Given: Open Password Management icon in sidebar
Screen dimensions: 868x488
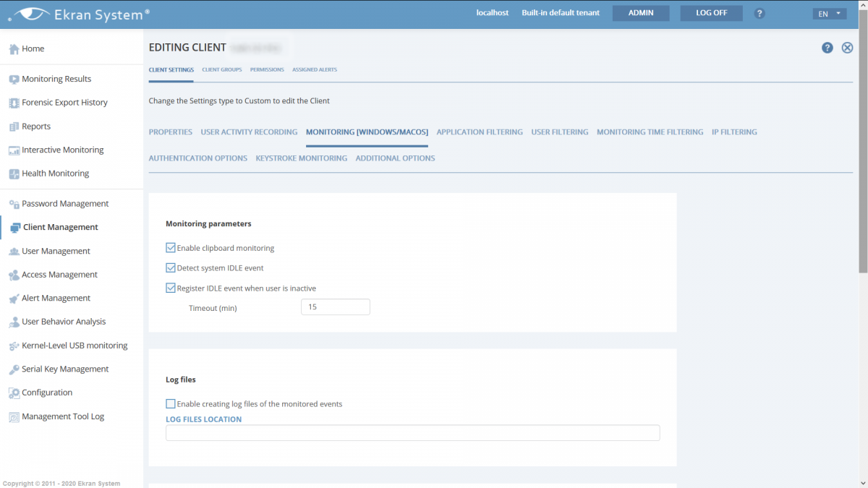Looking at the screenshot, I should coord(14,204).
